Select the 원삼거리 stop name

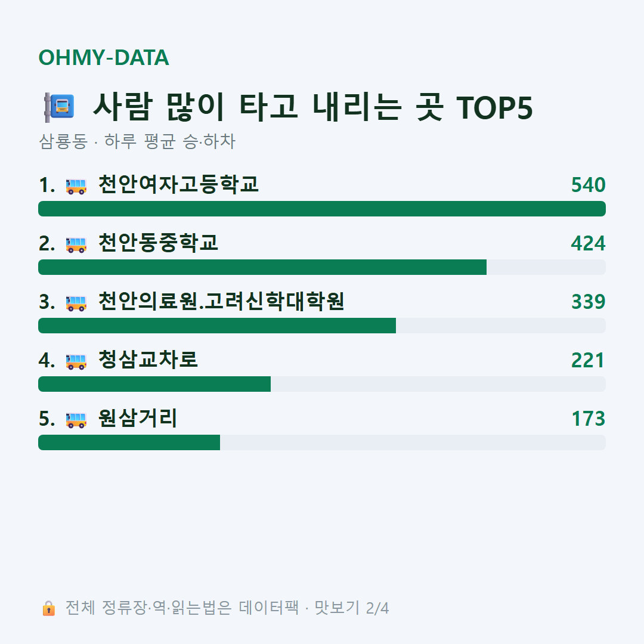(x=138, y=417)
